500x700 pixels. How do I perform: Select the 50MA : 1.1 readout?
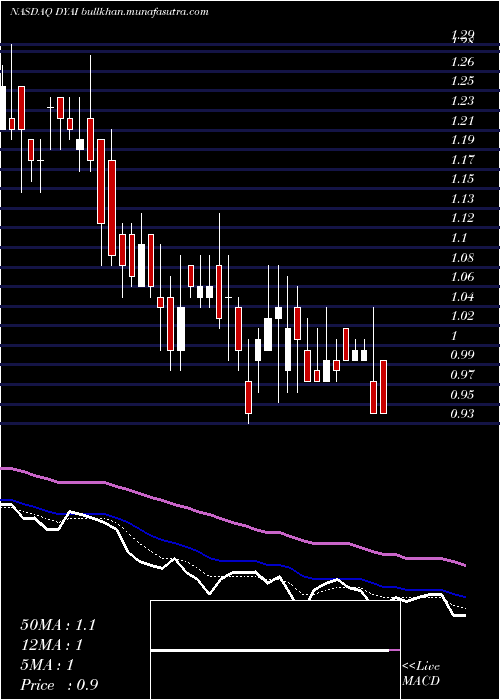pyautogui.click(x=58, y=625)
